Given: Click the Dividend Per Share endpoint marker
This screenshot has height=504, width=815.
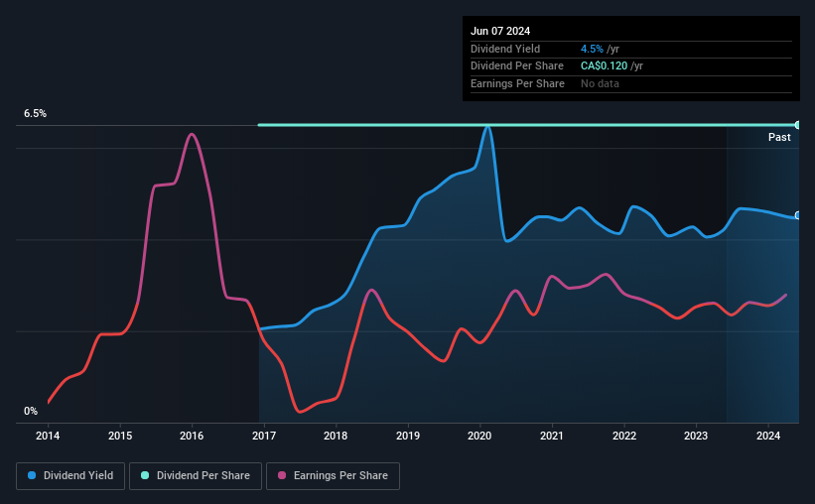Looking at the screenshot, I should point(798,125).
